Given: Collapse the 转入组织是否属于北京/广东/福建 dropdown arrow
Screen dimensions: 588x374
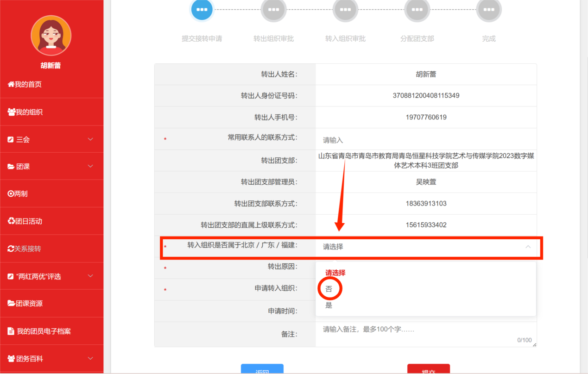Looking at the screenshot, I should 528,247.
